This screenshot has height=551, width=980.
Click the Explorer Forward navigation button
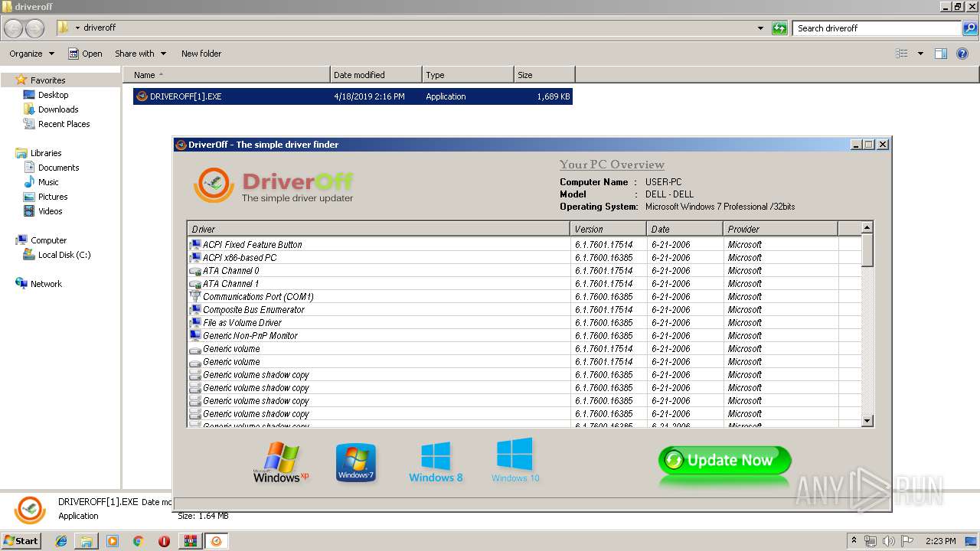(35, 28)
